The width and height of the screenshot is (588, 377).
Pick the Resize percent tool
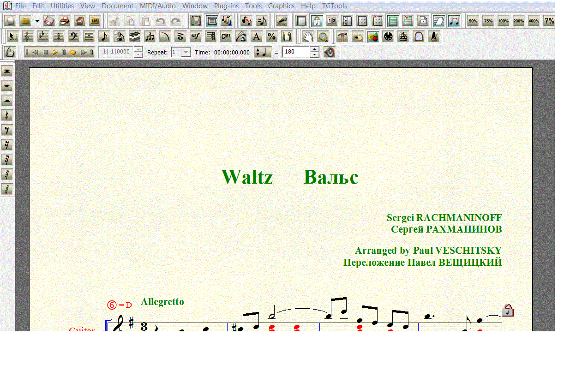point(272,36)
